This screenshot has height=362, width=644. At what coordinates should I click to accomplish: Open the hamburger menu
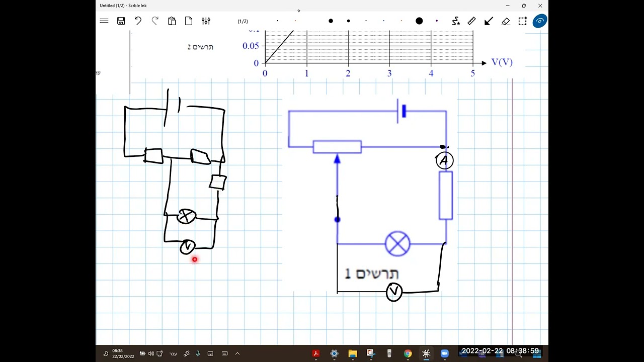(x=104, y=21)
